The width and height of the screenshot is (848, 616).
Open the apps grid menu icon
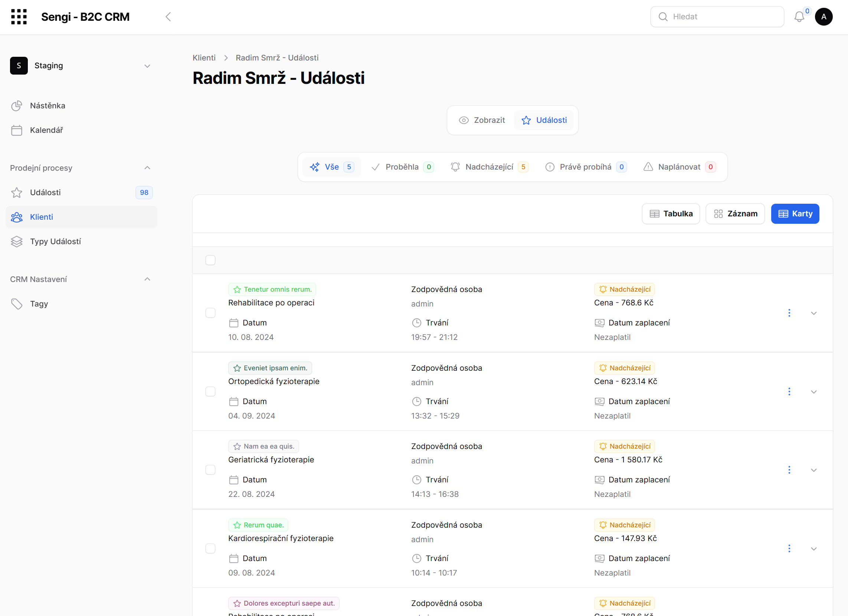coord(19,17)
